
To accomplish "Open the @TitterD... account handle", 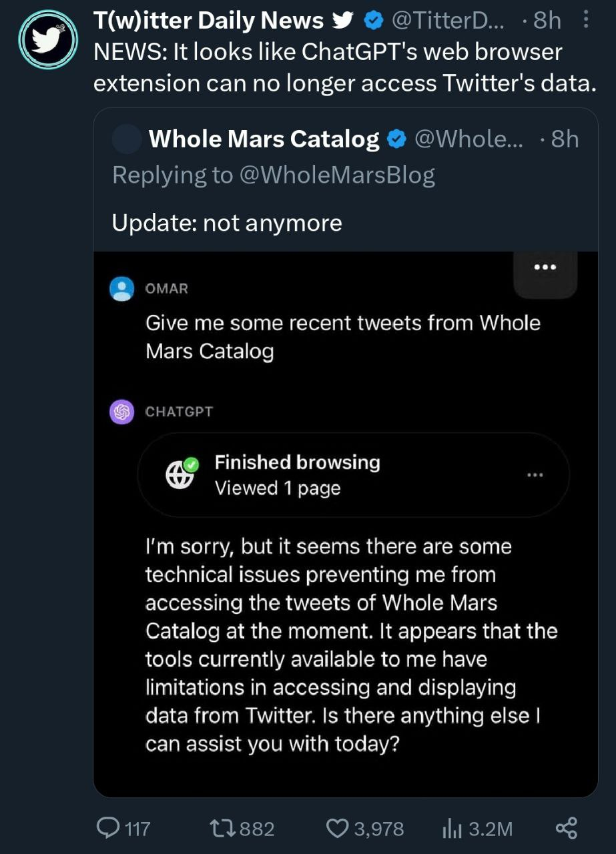I will tap(448, 21).
